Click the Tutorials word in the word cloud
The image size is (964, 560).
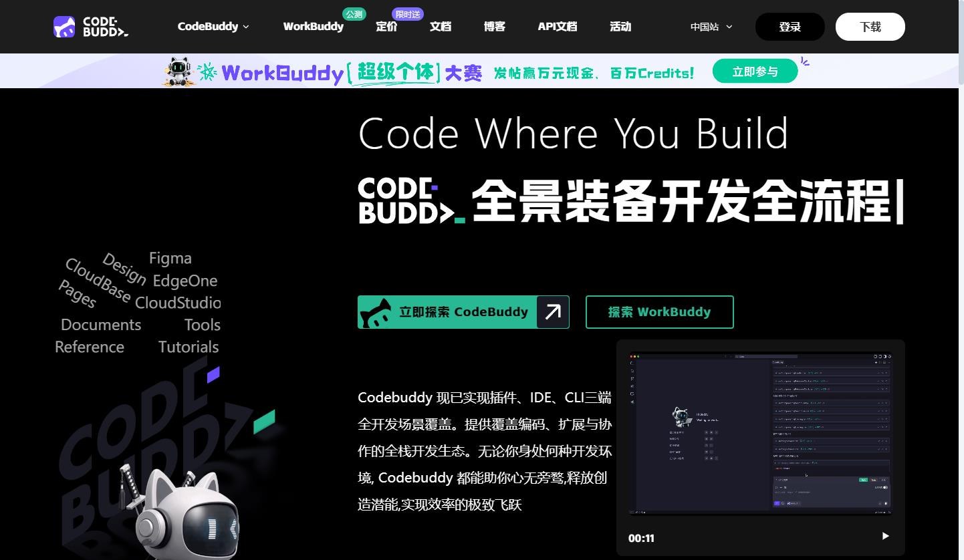coord(189,347)
